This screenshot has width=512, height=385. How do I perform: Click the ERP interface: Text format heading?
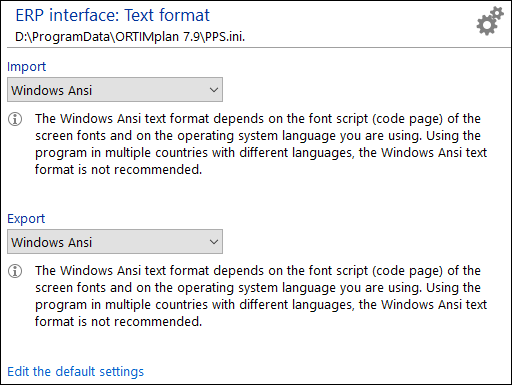point(113,15)
